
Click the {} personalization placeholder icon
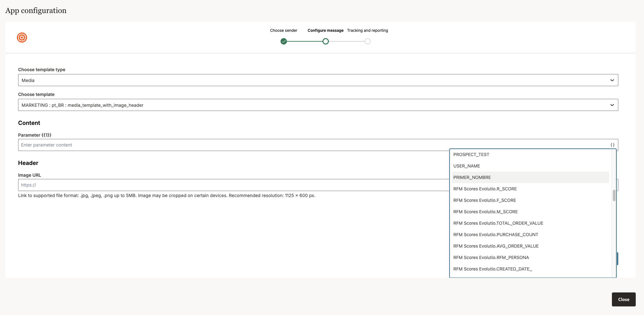(x=613, y=145)
